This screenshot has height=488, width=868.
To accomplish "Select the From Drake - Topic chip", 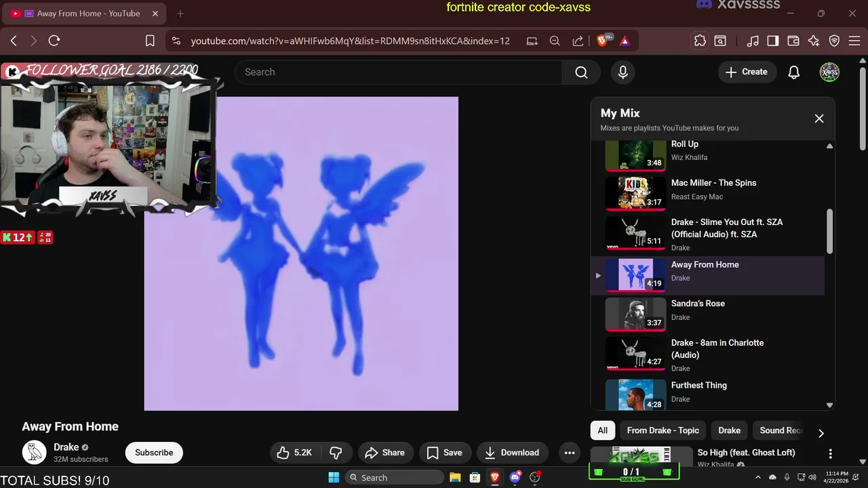I will 663,430.
